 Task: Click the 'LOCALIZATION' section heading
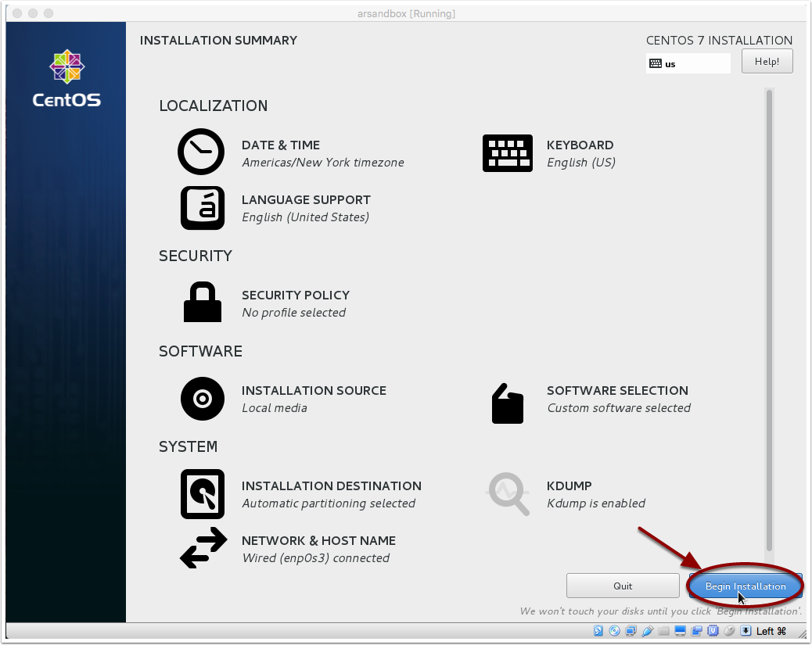pos(214,106)
